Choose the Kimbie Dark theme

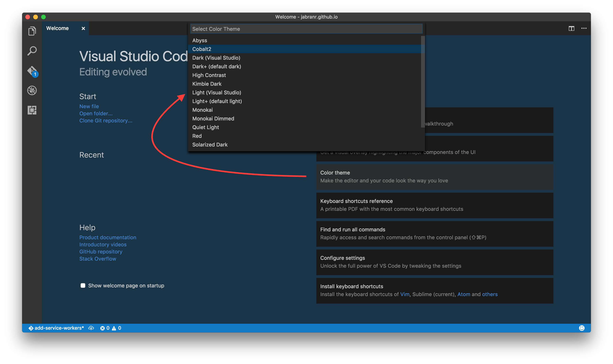(304, 84)
